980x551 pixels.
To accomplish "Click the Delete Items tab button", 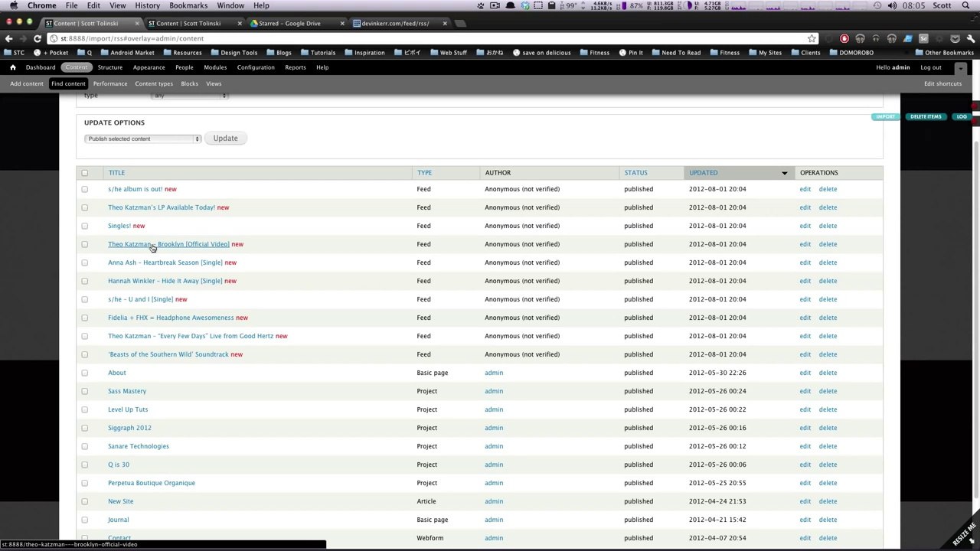I will pos(926,117).
